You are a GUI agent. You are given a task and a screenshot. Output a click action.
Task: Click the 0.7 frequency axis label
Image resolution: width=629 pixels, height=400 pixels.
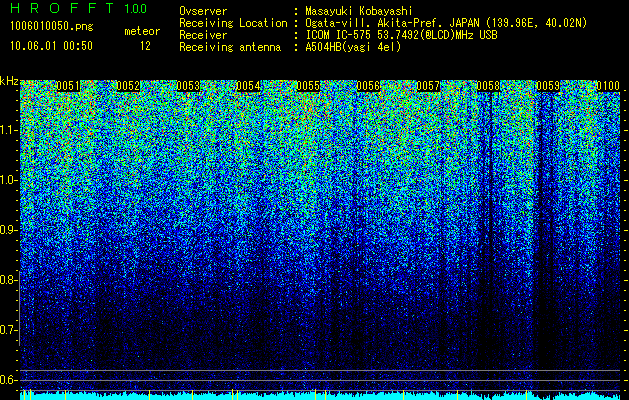(x=9, y=330)
